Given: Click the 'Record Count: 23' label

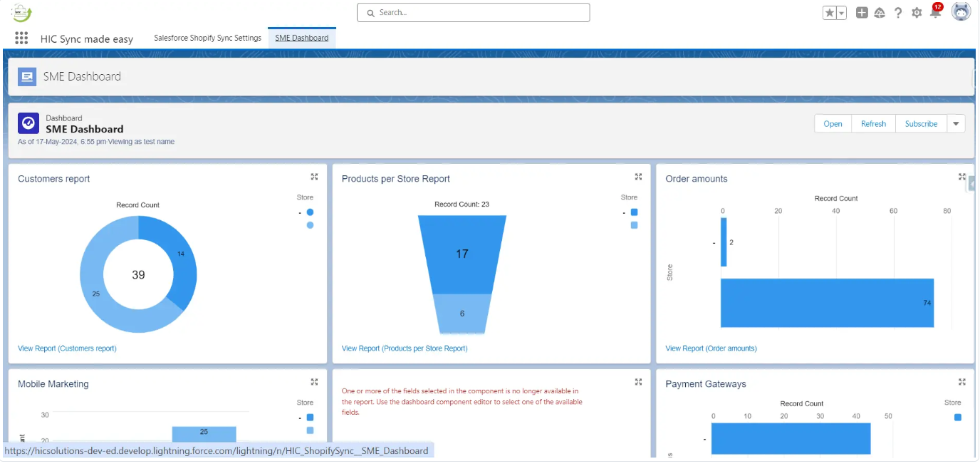Looking at the screenshot, I should tap(462, 204).
